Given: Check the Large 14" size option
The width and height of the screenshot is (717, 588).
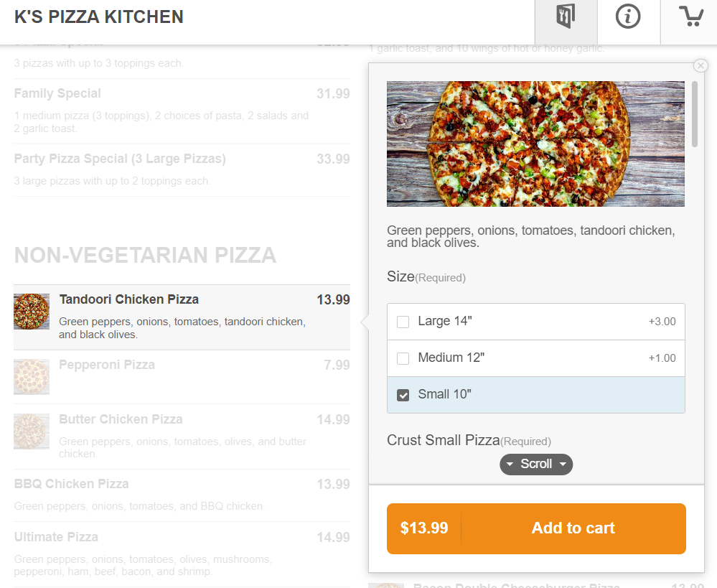Looking at the screenshot, I should (x=403, y=322).
